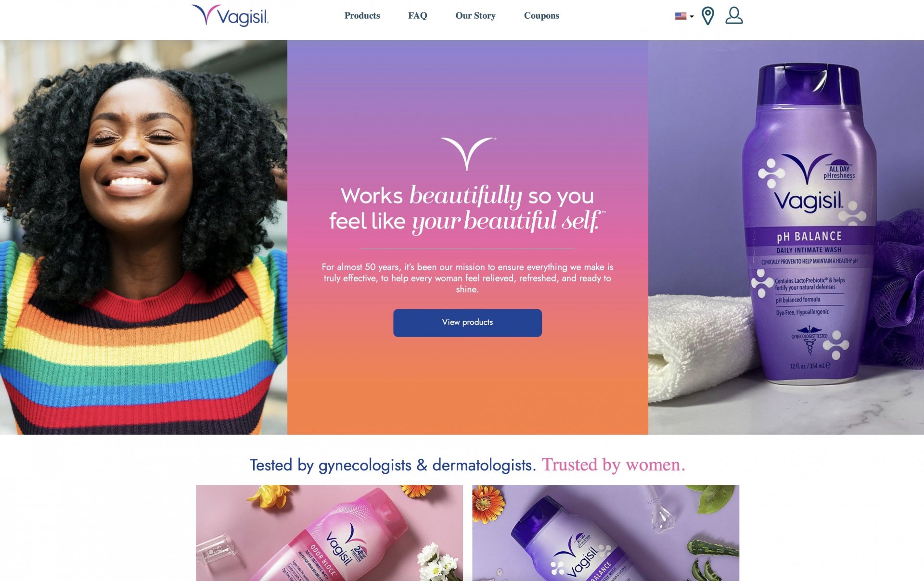Open the FAQ page
The height and width of the screenshot is (581, 924).
pyautogui.click(x=417, y=15)
